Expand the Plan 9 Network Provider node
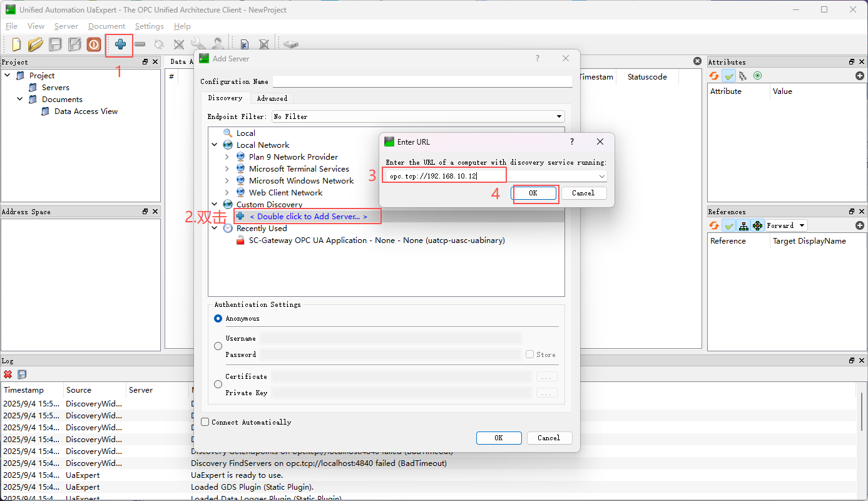The image size is (868, 501). coord(227,157)
